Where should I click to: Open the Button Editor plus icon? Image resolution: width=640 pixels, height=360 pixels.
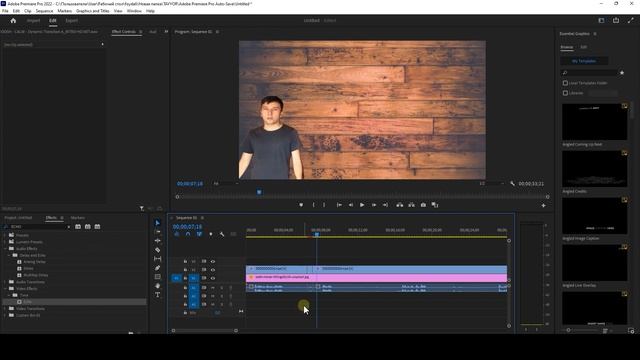(x=543, y=205)
